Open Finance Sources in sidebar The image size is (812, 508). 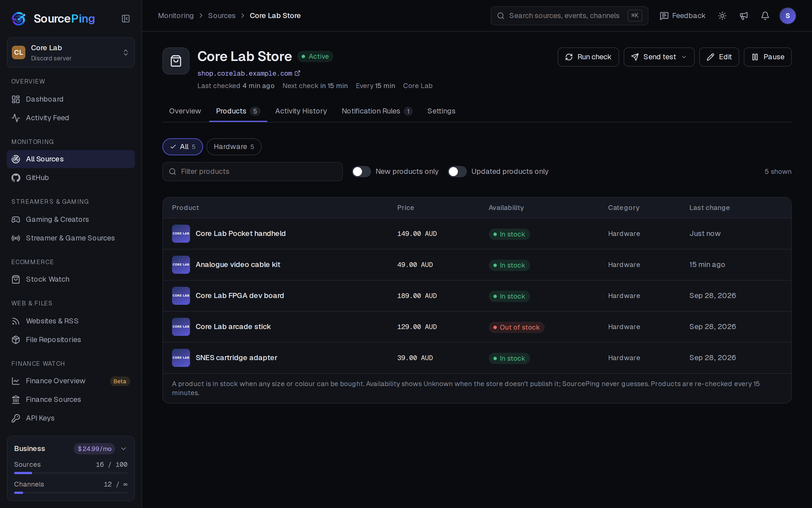(71, 399)
